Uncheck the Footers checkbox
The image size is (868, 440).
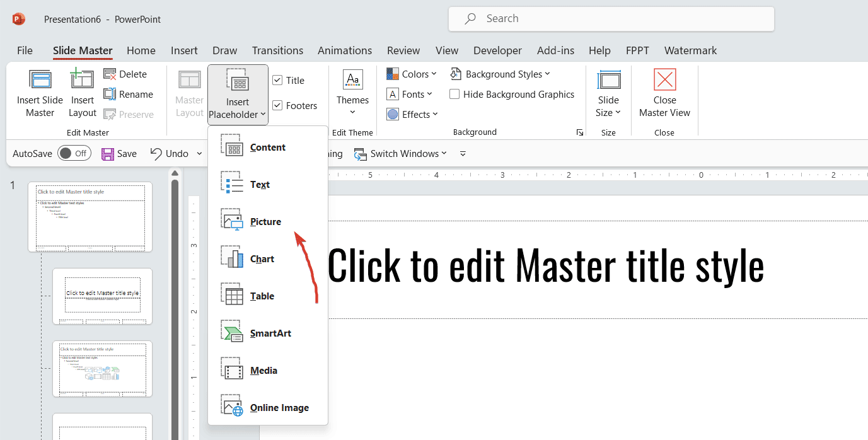(278, 105)
